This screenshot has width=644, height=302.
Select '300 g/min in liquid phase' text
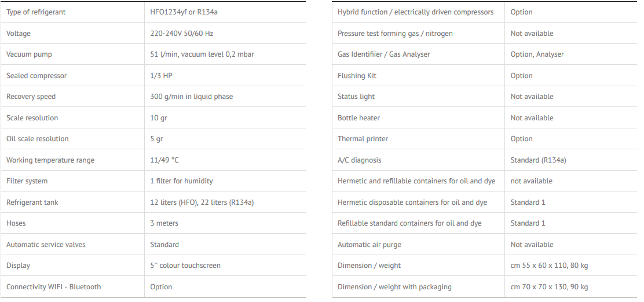(191, 97)
